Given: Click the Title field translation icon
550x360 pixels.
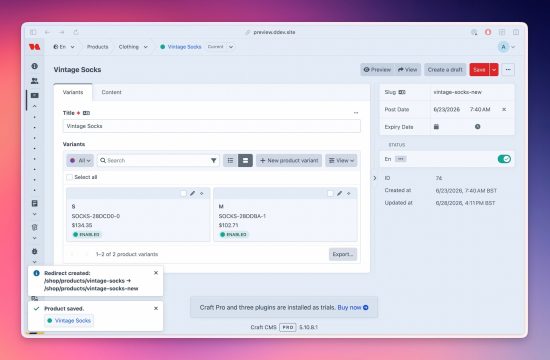Looking at the screenshot, I should coord(86,113).
